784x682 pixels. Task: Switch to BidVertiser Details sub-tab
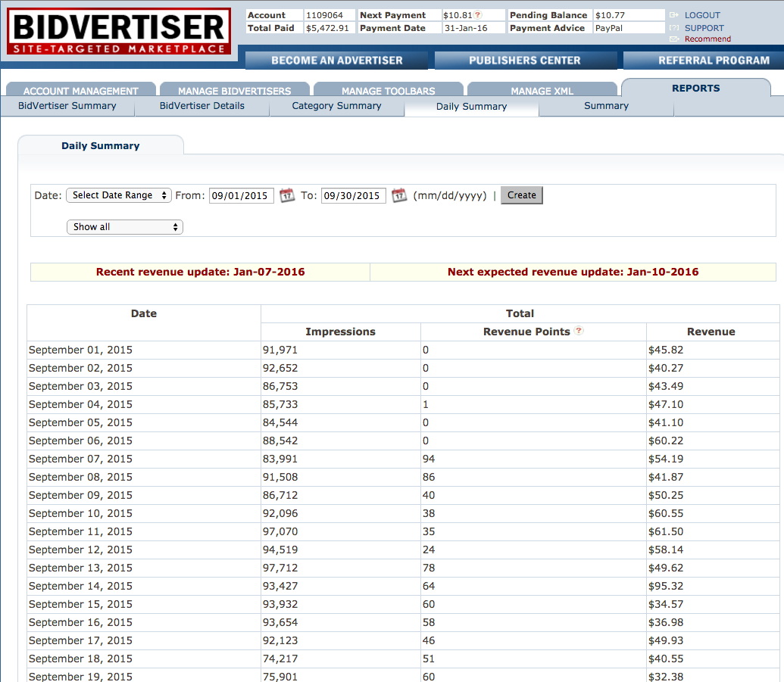202,106
